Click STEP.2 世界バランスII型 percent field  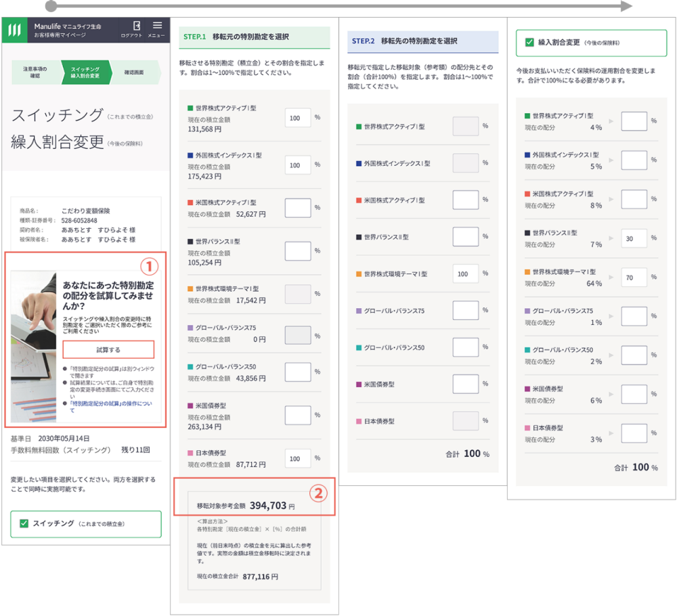466,236
